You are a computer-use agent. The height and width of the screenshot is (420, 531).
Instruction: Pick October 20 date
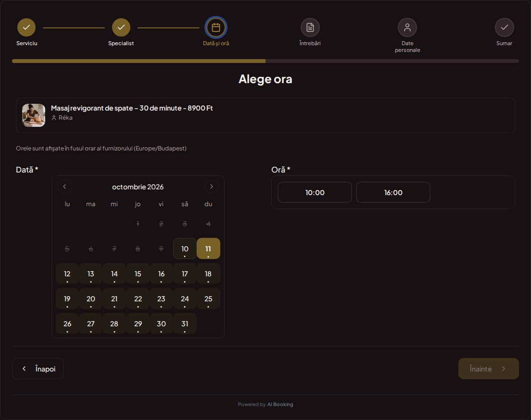pyautogui.click(x=91, y=299)
